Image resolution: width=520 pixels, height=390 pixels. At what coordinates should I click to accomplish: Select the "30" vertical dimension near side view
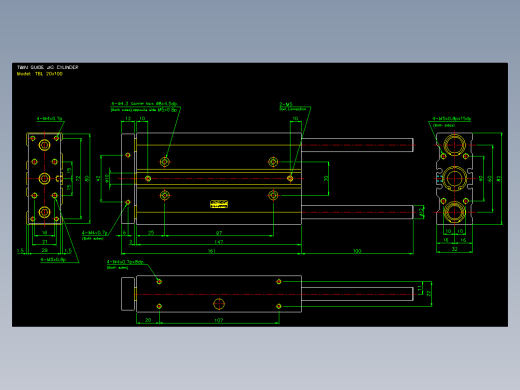click(326, 178)
